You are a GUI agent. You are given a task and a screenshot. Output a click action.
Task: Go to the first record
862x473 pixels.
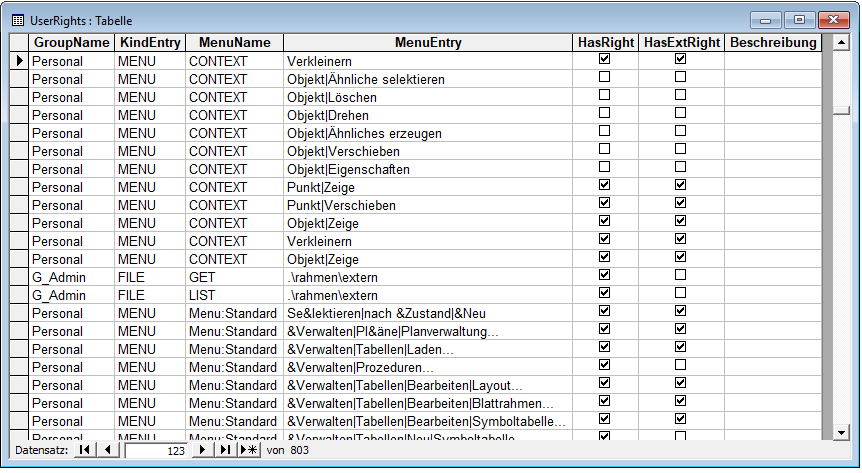(x=86, y=451)
